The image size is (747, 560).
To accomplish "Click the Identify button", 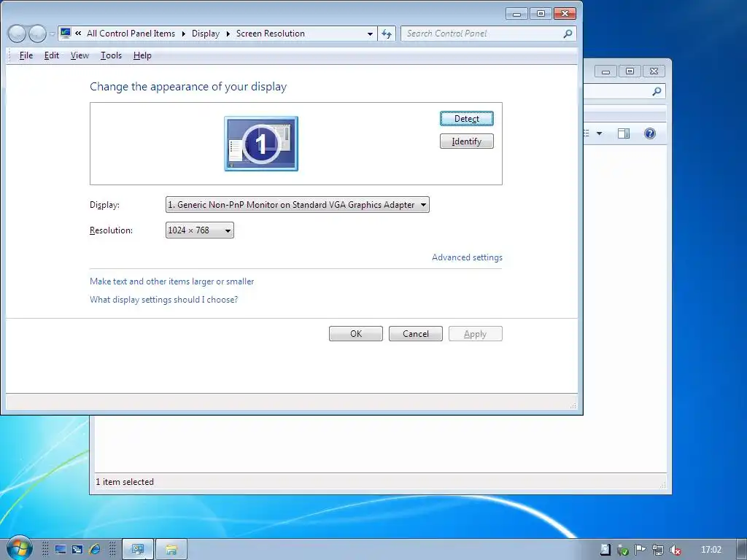I will pyautogui.click(x=466, y=141).
